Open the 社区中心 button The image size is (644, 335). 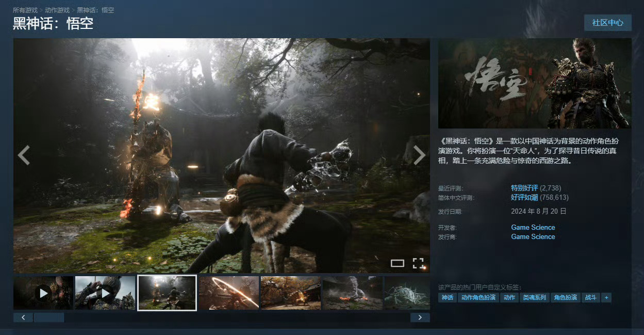(x=607, y=23)
